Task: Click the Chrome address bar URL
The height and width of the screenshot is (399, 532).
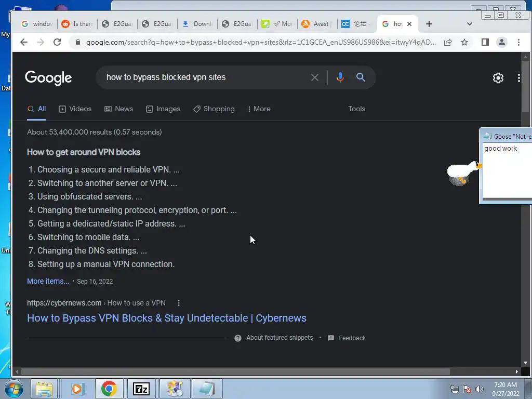Action: [x=261, y=42]
